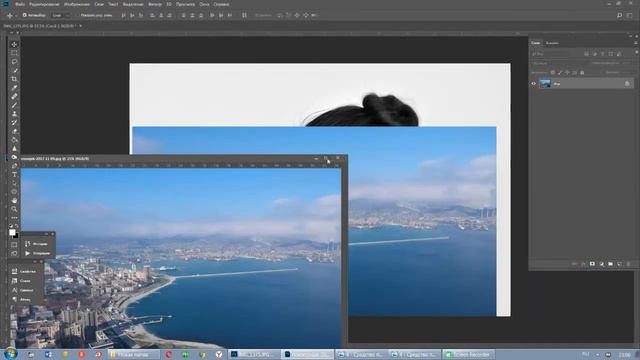Select the Dodge tool
This screenshot has width=640, height=360.
tap(14, 157)
